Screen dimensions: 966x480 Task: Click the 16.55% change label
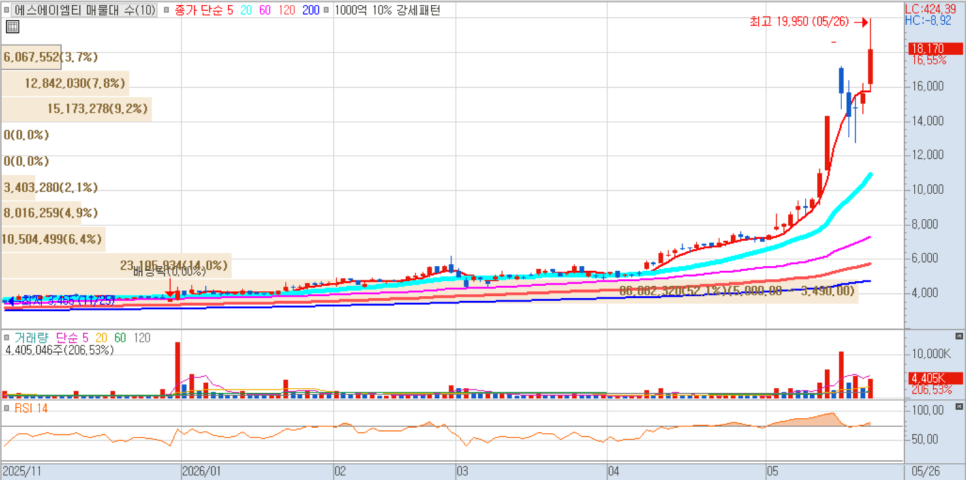click(x=929, y=60)
